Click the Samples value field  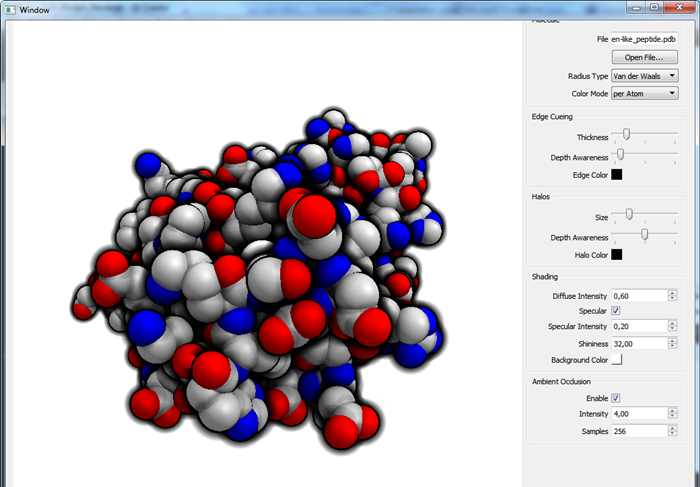click(638, 431)
